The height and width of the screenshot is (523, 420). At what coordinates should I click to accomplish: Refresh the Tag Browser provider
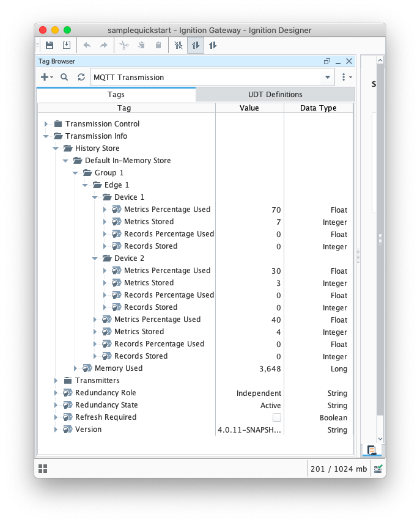click(81, 78)
